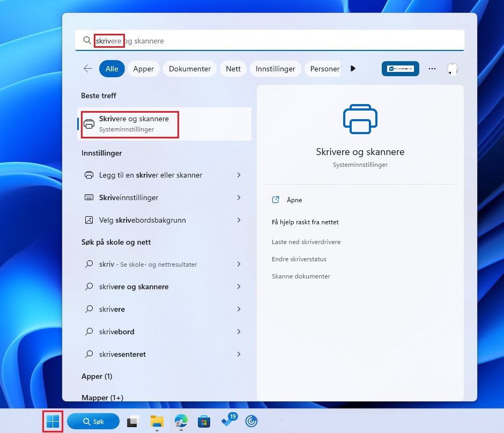Expand chevron for Legg til en skriver
This screenshot has height=433, width=504.
click(239, 175)
